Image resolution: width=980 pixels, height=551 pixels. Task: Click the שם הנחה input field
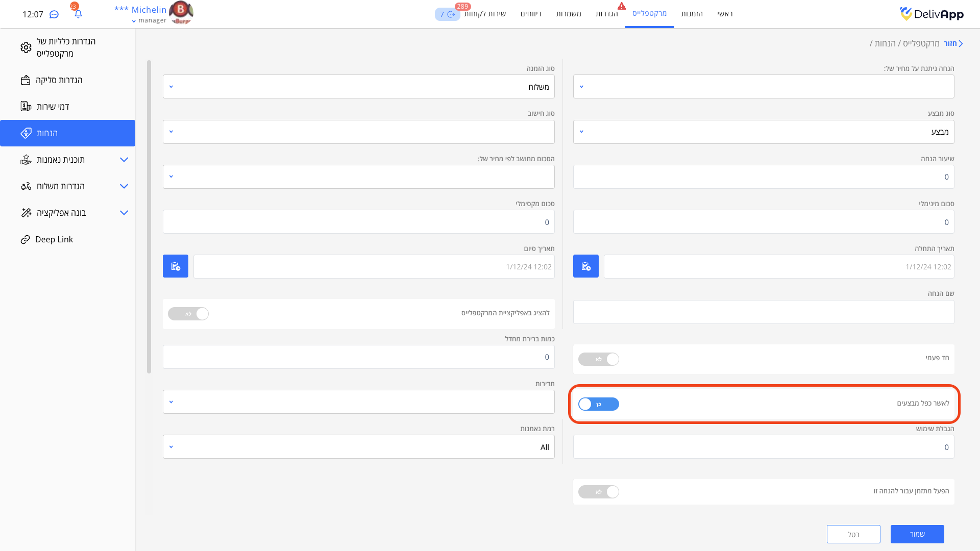pos(763,312)
